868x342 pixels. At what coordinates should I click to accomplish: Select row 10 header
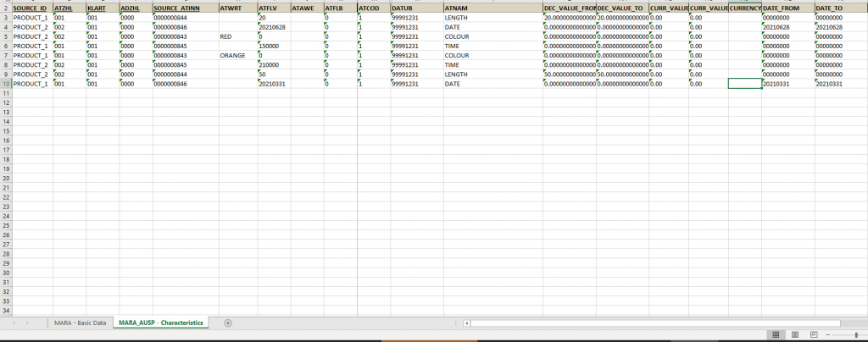tap(6, 84)
